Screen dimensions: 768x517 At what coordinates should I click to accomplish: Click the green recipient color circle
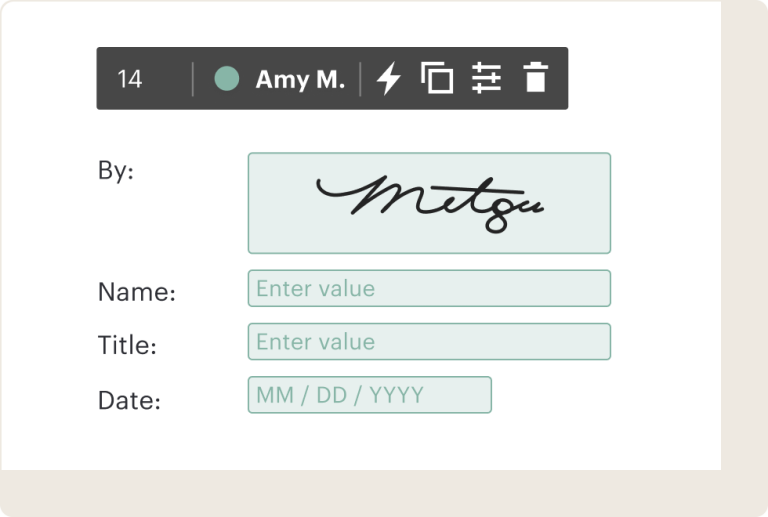[x=227, y=78]
